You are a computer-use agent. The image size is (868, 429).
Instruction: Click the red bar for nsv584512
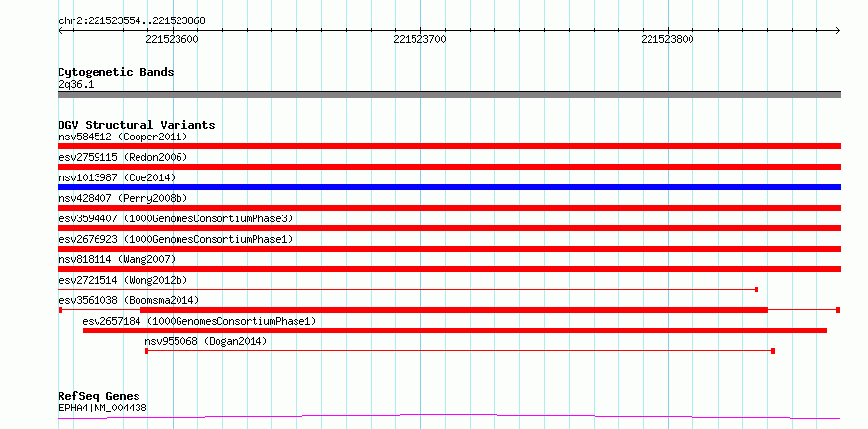(x=449, y=146)
